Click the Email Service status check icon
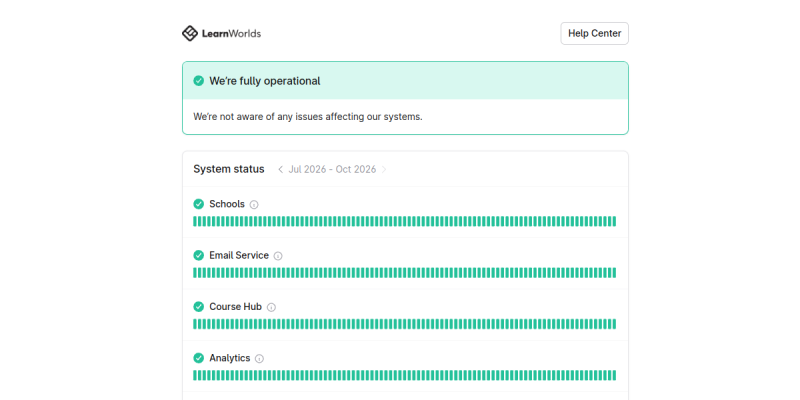This screenshot has height=400, width=800. point(198,255)
